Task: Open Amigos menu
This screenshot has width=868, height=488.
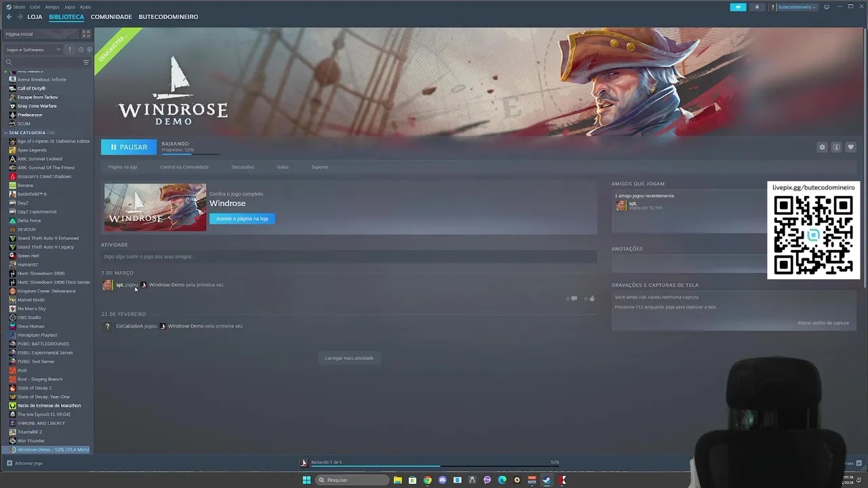Action: 52,7
